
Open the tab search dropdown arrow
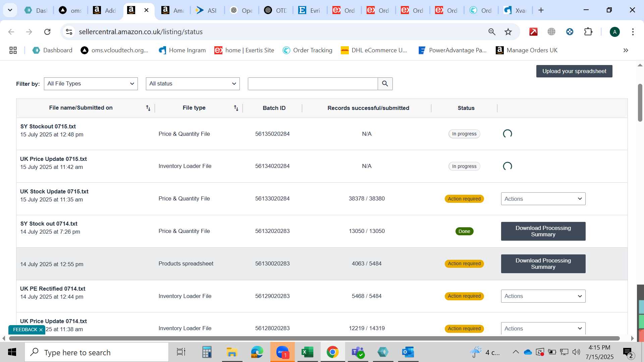(x=10, y=10)
